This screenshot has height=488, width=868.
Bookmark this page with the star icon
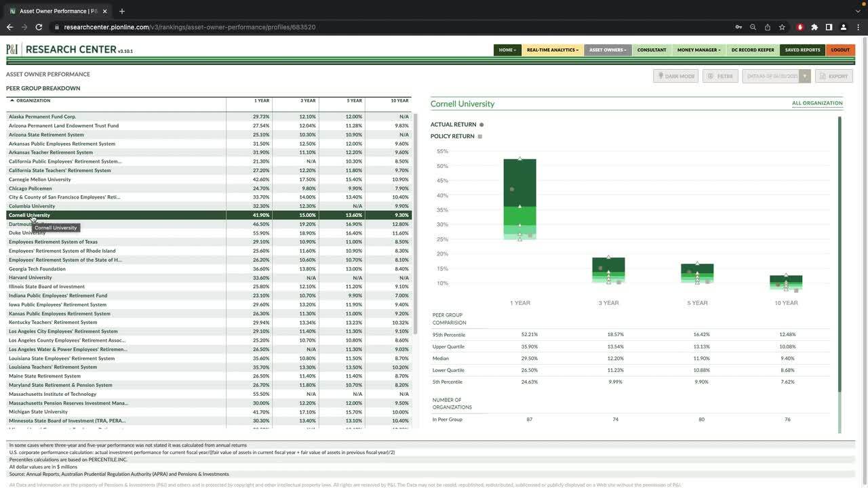point(782,27)
